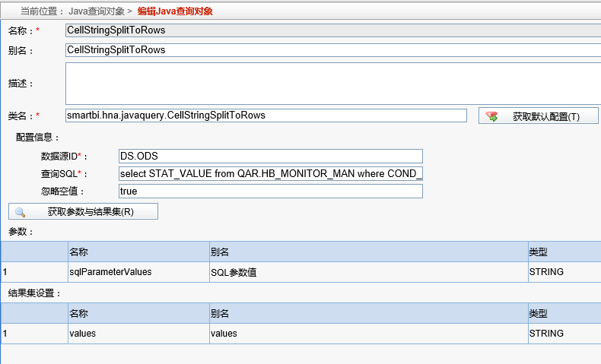This screenshot has width=601, height=364.
Task: Select the sqlParameterValues parameter name cell
Action: (x=138, y=272)
